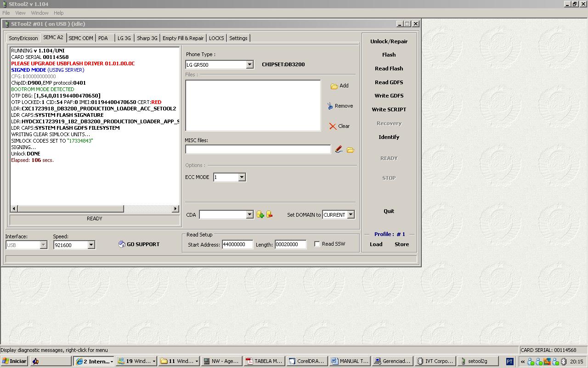Click the Read Flash button
Viewport: 588px width, 368px height.
point(389,69)
